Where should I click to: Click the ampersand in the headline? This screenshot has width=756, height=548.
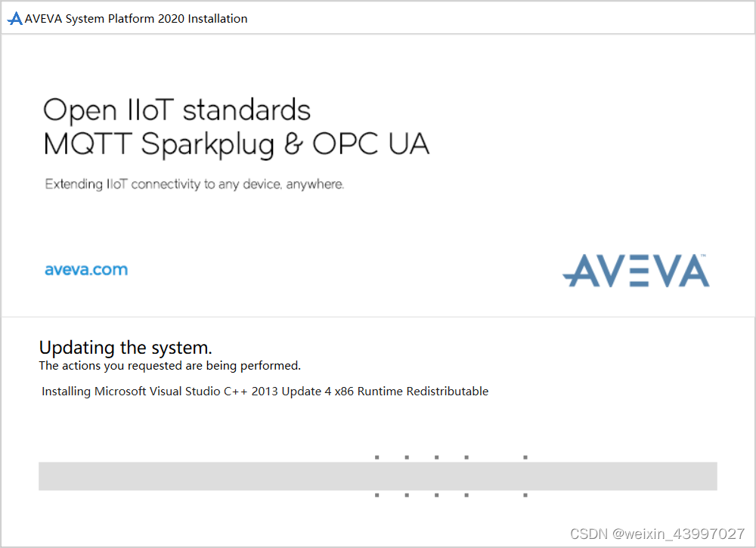(293, 143)
